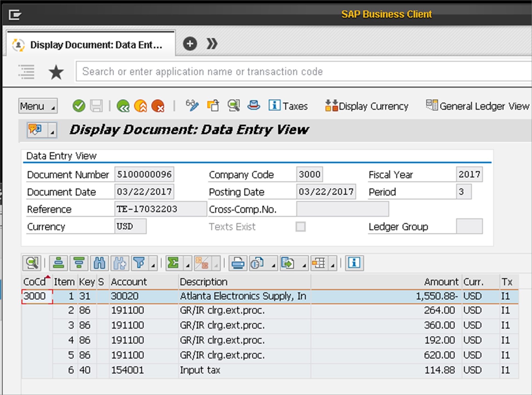Image resolution: width=532 pixels, height=395 pixels.
Task: Click the Fiscal Year field 2017
Action: tap(469, 174)
